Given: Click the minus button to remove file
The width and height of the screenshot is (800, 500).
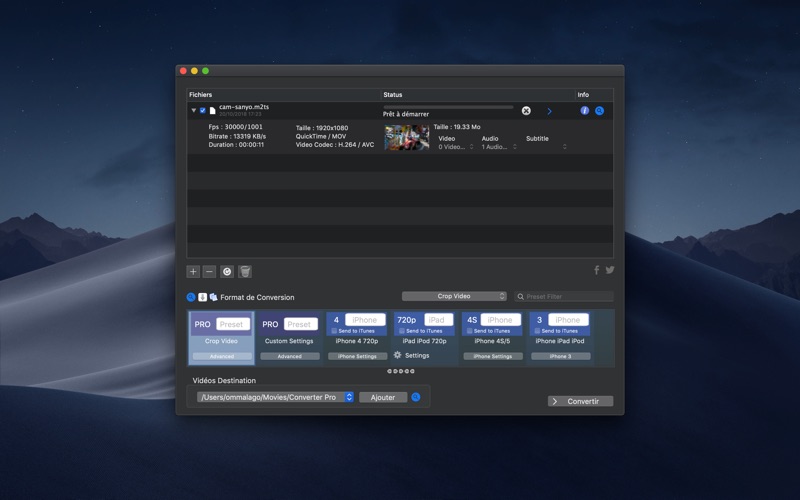Looking at the screenshot, I should [209, 271].
